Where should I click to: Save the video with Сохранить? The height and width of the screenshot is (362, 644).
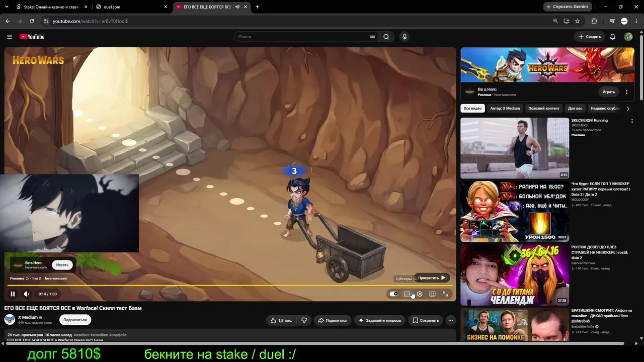coord(426,320)
